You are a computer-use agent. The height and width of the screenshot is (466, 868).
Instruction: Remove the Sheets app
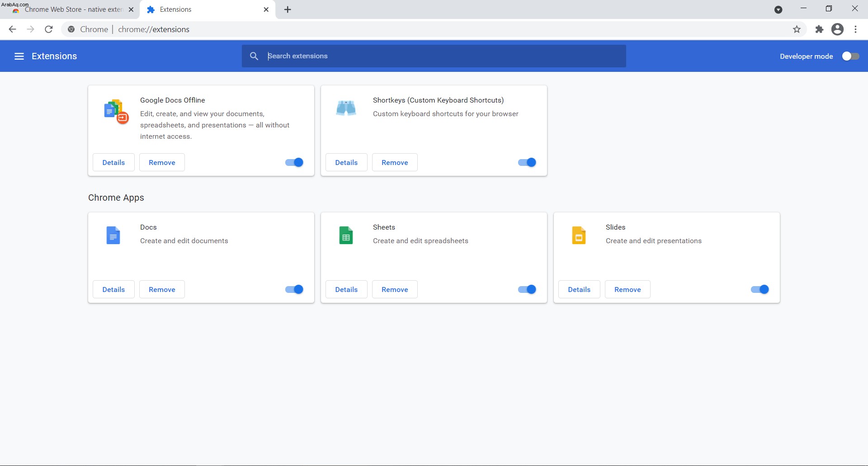click(395, 289)
